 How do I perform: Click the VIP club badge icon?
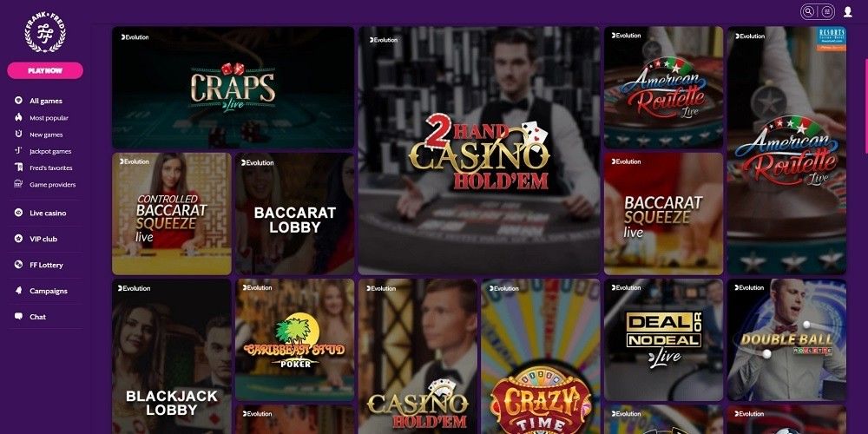(x=18, y=239)
